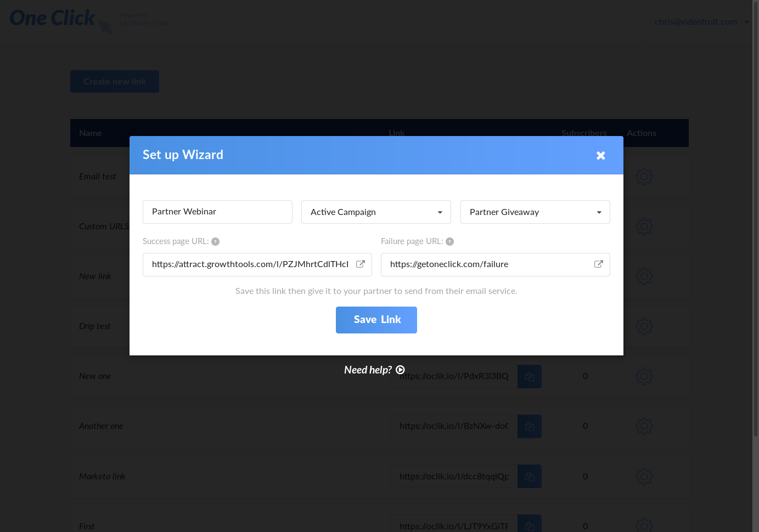Click the One Click logo

(x=60, y=21)
